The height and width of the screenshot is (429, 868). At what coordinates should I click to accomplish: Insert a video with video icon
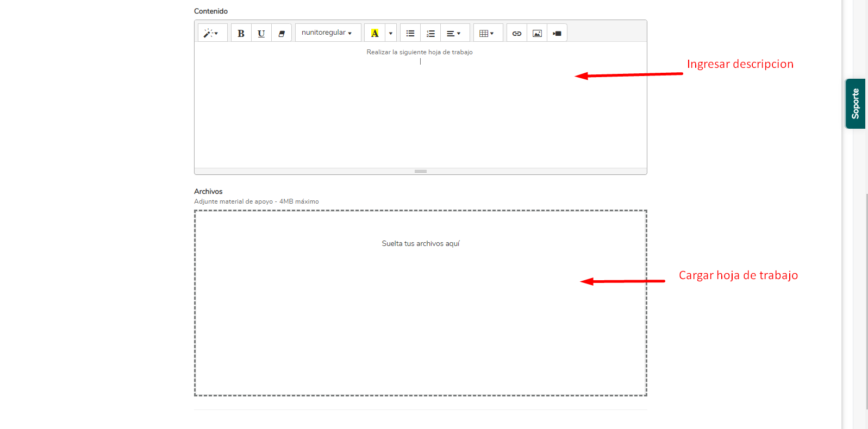pyautogui.click(x=557, y=33)
